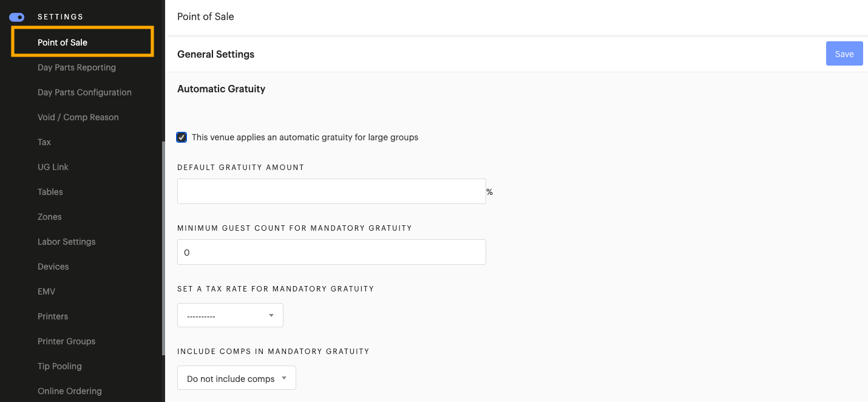Image resolution: width=868 pixels, height=402 pixels.
Task: Open the tax rate dropdown for mandatory gratuity
Action: (x=230, y=315)
